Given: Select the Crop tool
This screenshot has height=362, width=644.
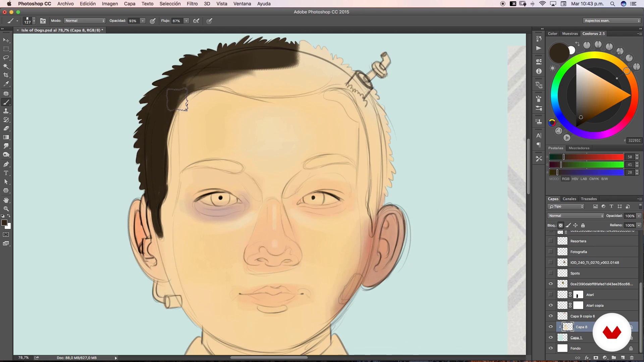Looking at the screenshot, I should coord(6,75).
